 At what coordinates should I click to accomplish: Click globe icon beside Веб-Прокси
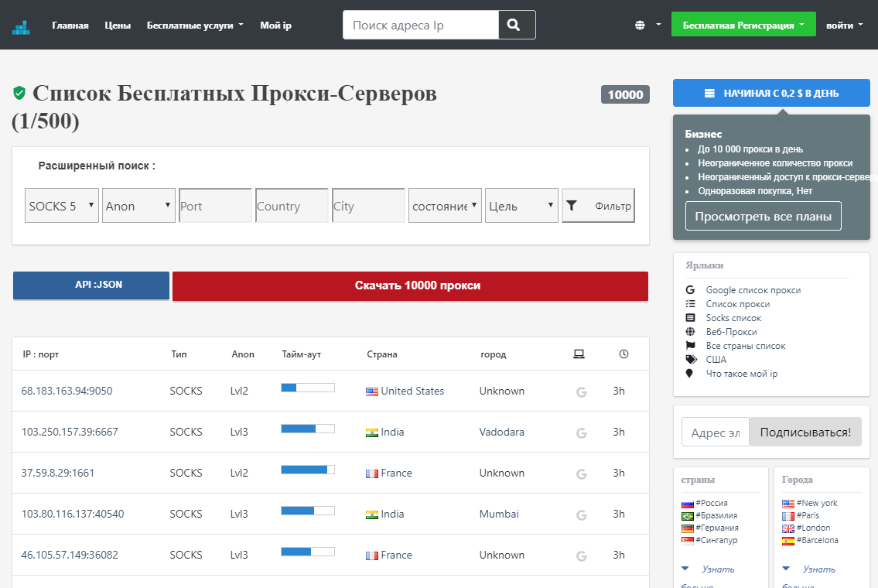(691, 331)
